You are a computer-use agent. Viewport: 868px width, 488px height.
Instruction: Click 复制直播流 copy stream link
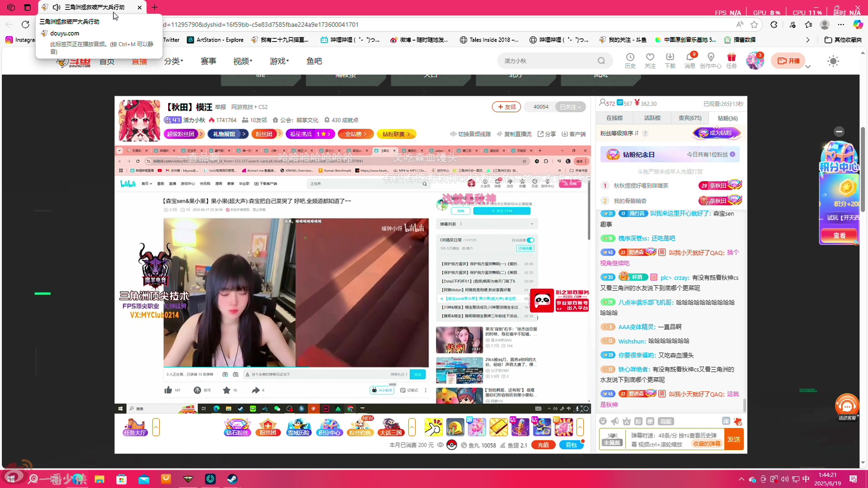[514, 134]
